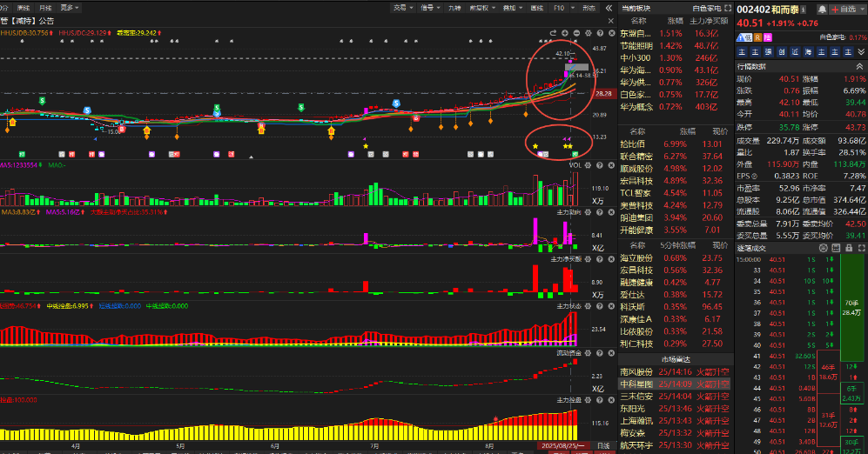The image size is (868, 454).
Task: Open 南风股份 market radar entry
Action: pyautogui.click(x=675, y=371)
